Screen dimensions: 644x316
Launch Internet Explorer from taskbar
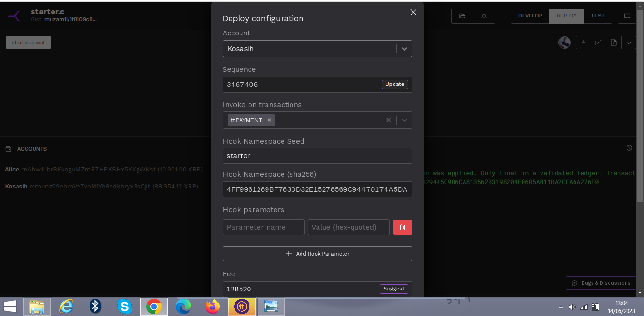pyautogui.click(x=66, y=307)
